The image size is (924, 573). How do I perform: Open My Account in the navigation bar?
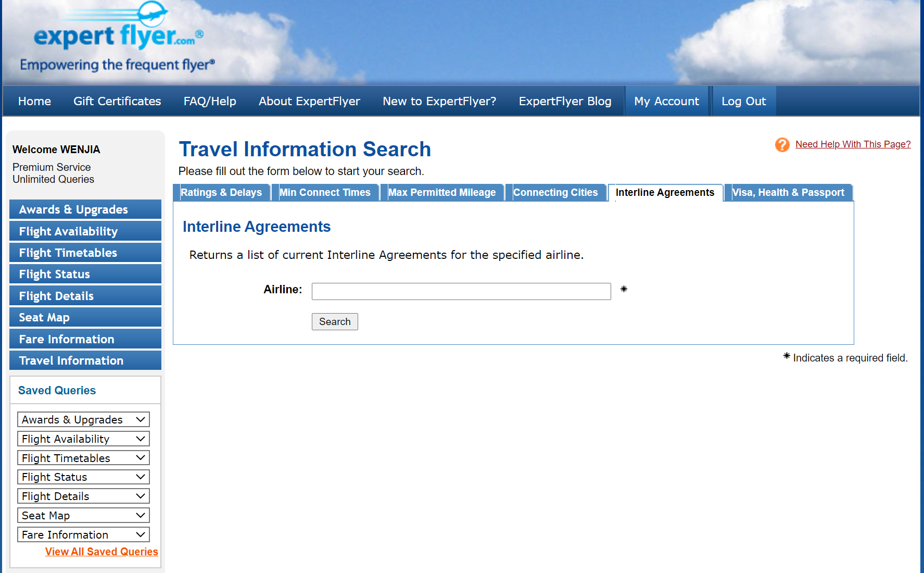(x=666, y=101)
